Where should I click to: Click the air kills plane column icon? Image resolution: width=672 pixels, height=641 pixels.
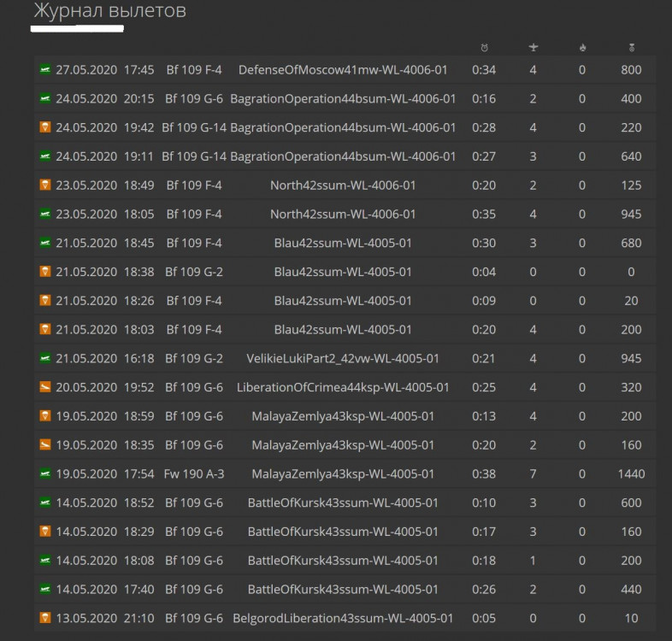(x=533, y=47)
